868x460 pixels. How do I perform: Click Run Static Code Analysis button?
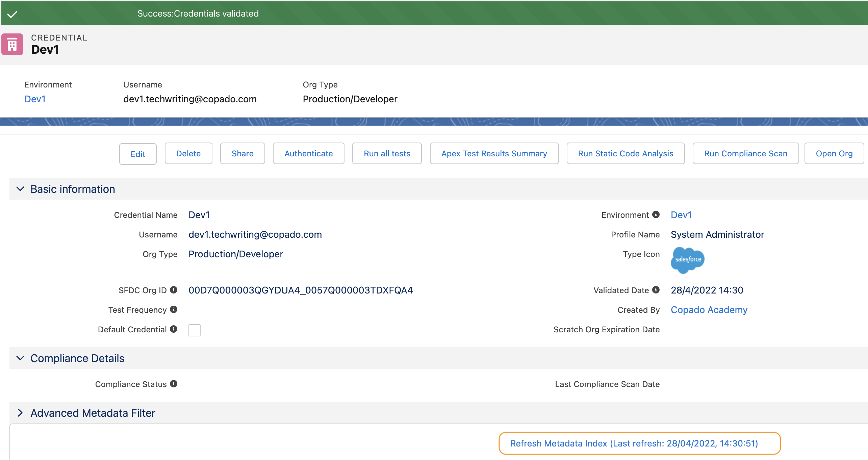pos(626,154)
